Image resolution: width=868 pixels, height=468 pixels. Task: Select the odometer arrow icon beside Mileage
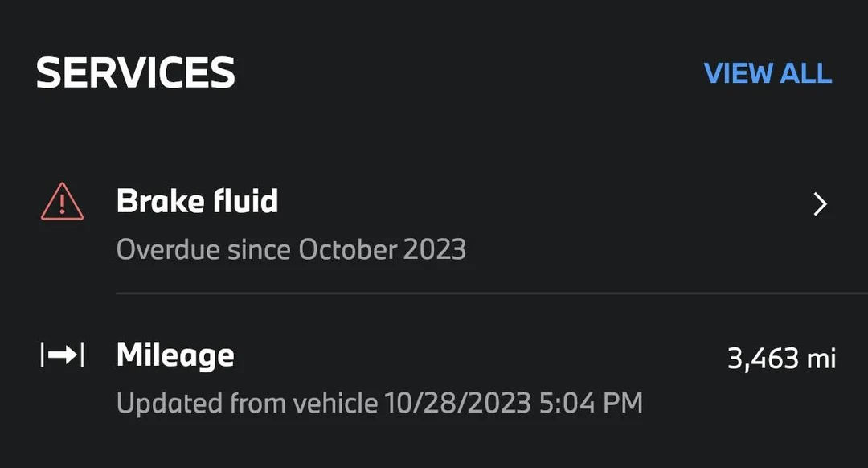click(61, 352)
